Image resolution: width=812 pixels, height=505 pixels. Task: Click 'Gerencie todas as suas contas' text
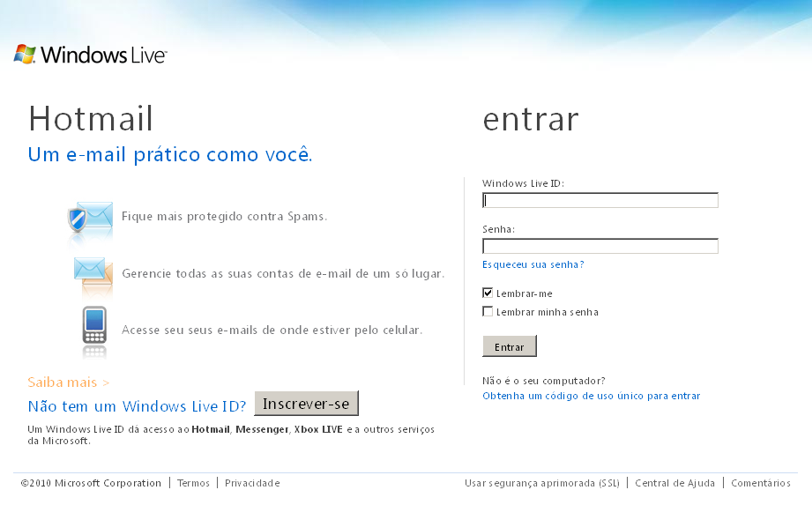point(283,273)
